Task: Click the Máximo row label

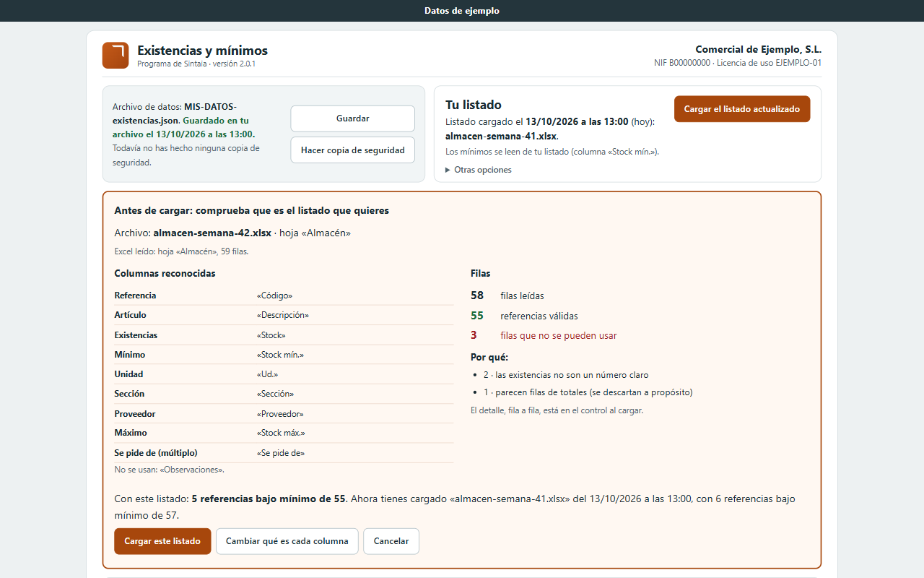Action: [x=131, y=433]
